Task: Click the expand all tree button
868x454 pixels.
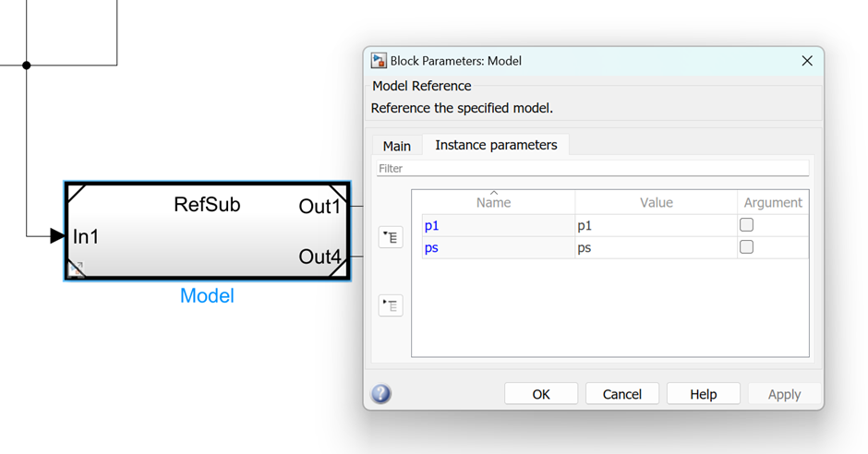Action: pos(391,237)
